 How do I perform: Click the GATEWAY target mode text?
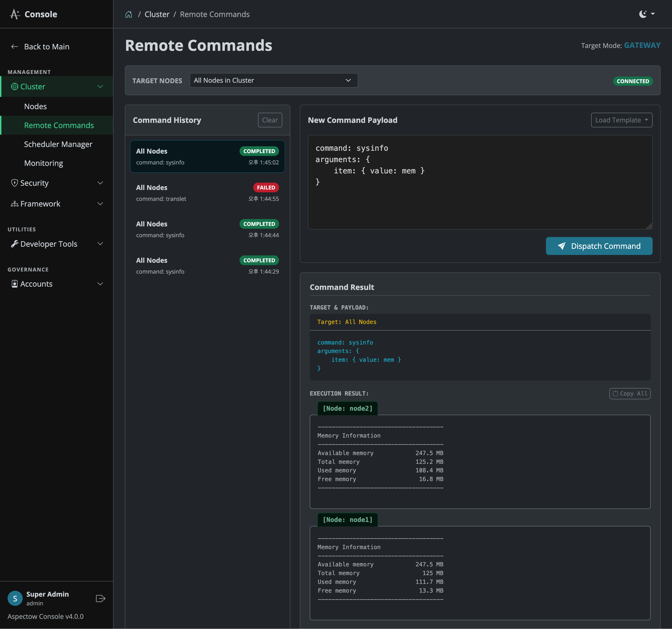642,45
